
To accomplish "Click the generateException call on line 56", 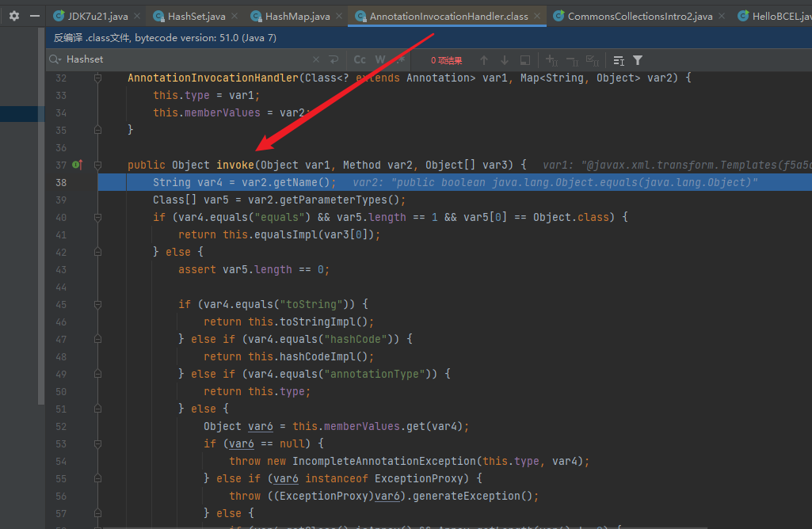I will point(466,496).
